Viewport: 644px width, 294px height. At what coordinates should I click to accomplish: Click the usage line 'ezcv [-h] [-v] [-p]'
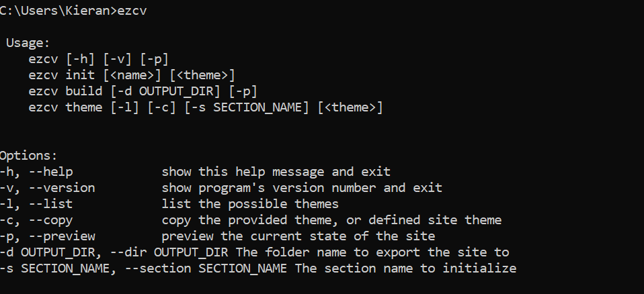click(98, 59)
